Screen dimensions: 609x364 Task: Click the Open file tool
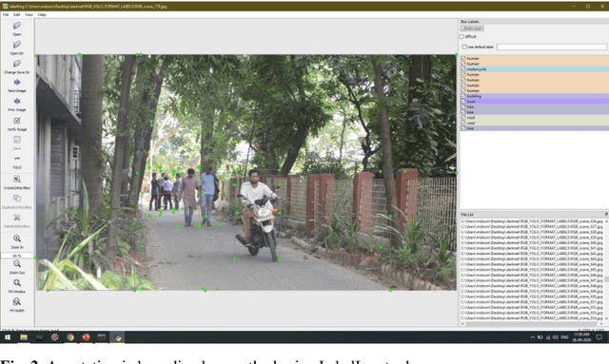(17, 29)
